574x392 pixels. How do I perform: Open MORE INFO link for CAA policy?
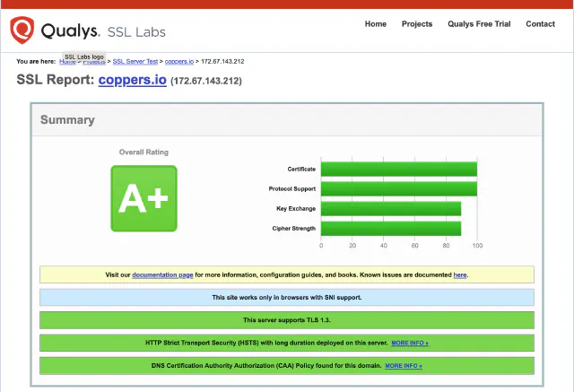[404, 366]
